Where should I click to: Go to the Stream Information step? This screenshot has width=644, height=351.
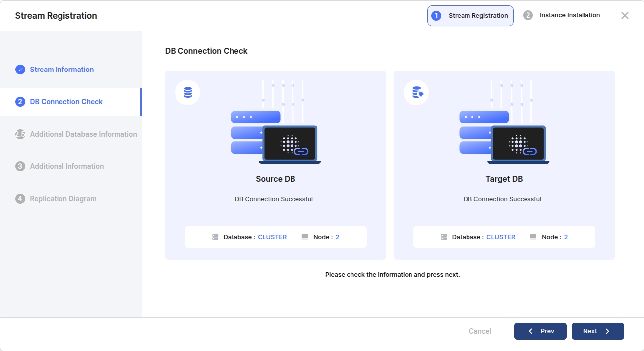[x=61, y=70]
